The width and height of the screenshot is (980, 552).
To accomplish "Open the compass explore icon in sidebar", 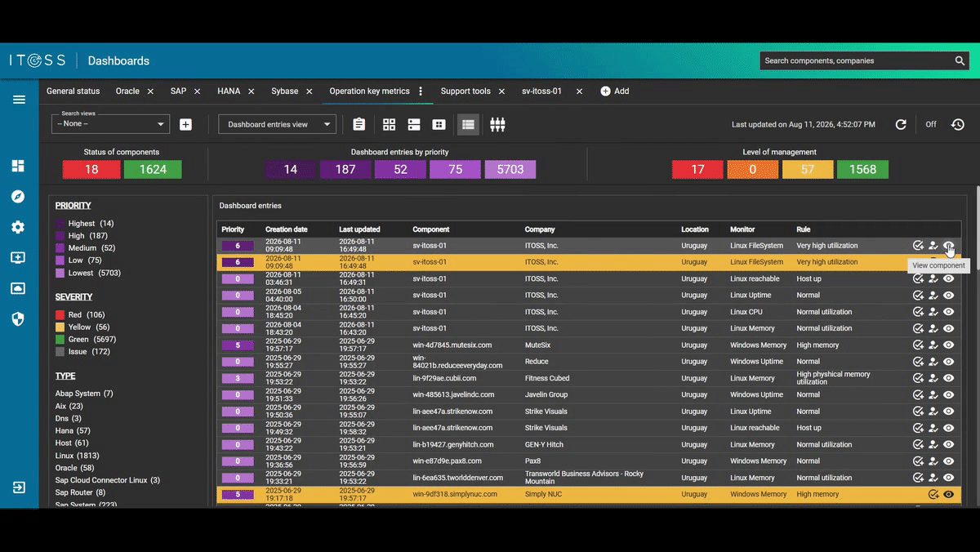I will [18, 197].
